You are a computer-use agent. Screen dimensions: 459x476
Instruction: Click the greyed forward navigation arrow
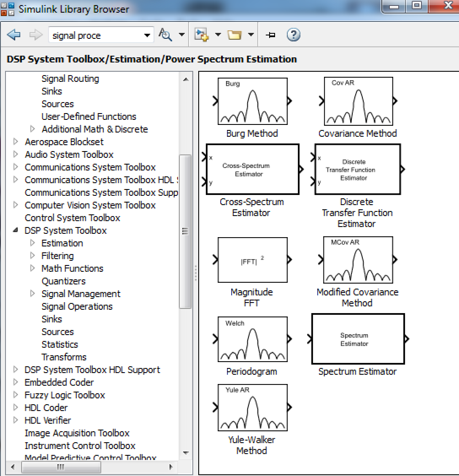pos(36,35)
